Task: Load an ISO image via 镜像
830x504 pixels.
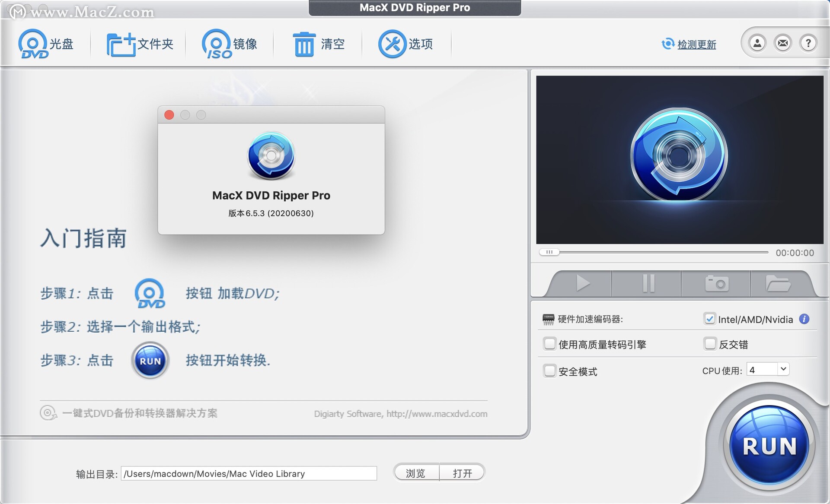Action: pos(230,44)
